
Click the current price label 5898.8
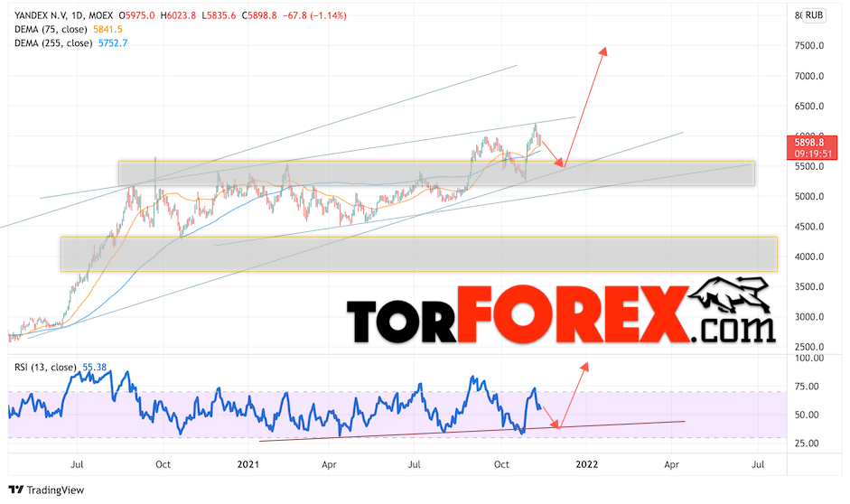coord(811,143)
